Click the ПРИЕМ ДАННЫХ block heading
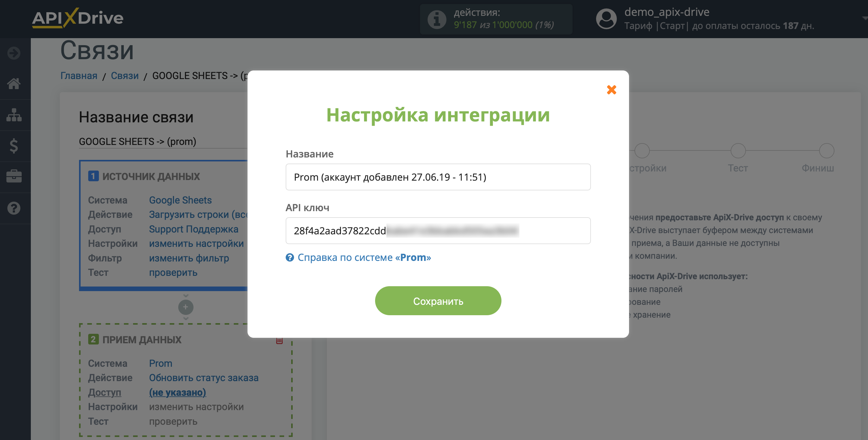The height and width of the screenshot is (440, 868). 142,340
